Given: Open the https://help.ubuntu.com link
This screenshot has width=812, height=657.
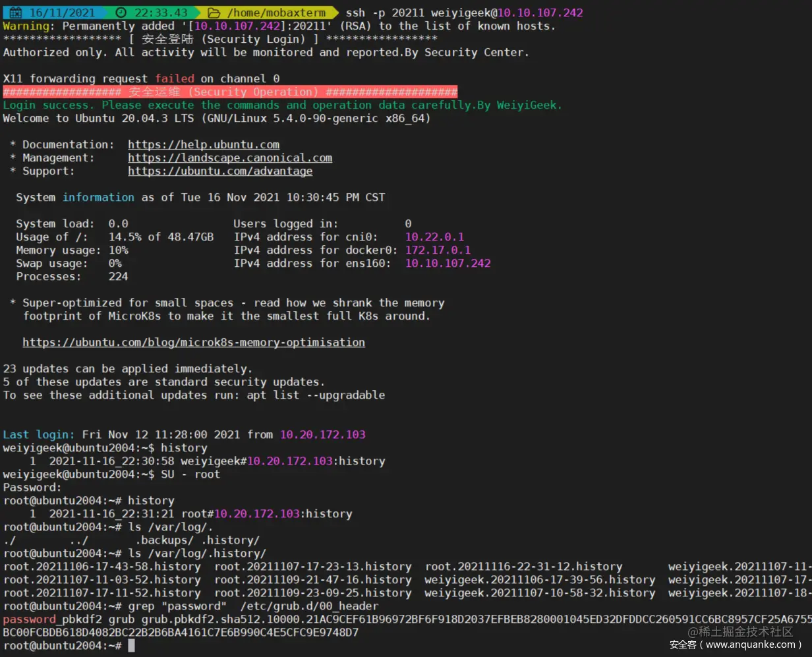Looking at the screenshot, I should coord(204,144).
